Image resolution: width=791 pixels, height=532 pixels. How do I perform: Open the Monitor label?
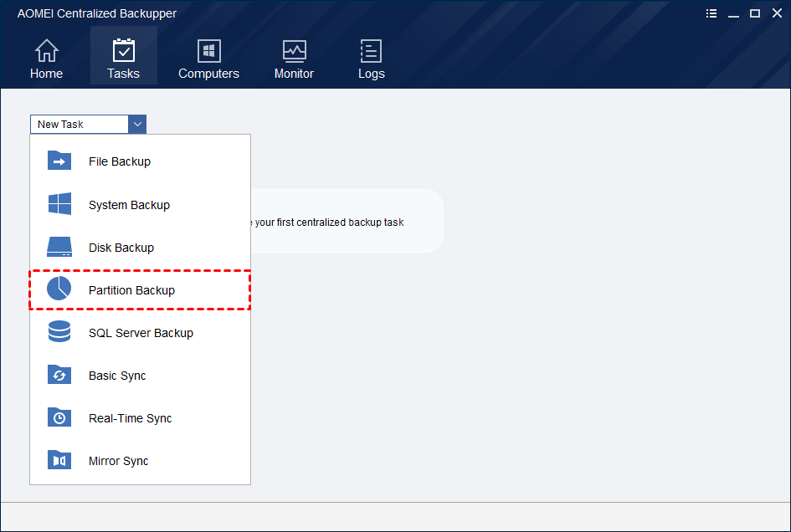[x=294, y=74]
